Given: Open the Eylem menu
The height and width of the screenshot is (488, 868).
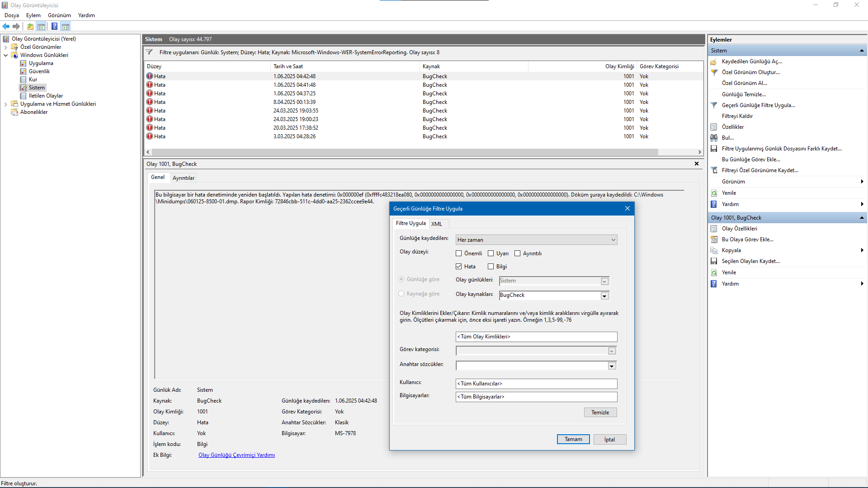Looking at the screenshot, I should 33,15.
